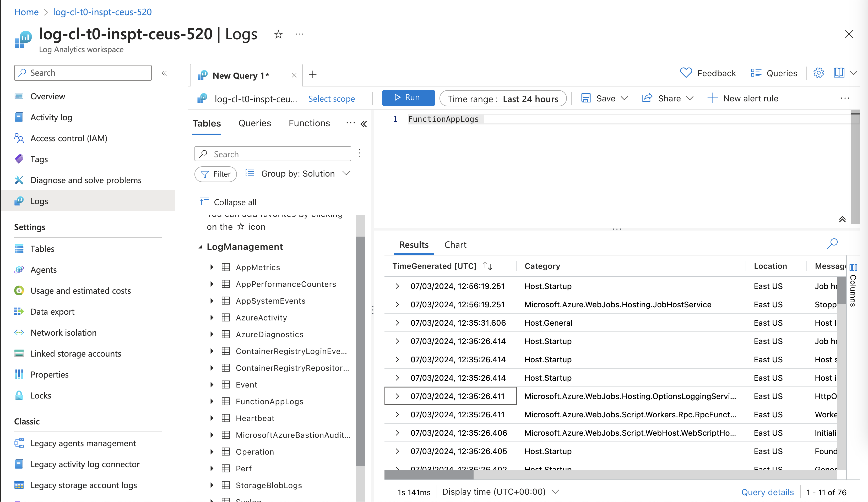The image size is (868, 502).
Task: Open Network isolation settings
Action: pos(63,333)
